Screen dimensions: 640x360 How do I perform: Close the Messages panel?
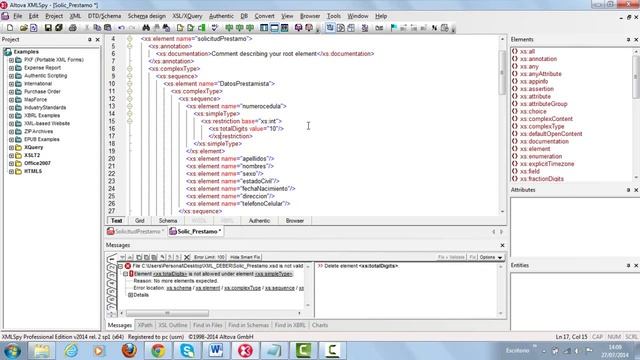(x=502, y=245)
